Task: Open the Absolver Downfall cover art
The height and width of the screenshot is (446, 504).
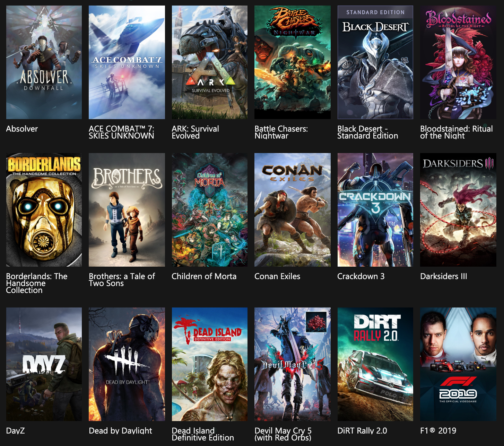Action: (44, 62)
